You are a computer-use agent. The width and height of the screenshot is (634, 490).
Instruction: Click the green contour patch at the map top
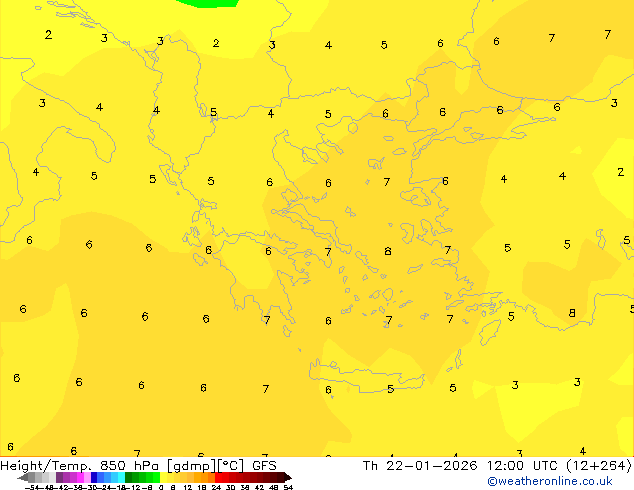(x=207, y=3)
